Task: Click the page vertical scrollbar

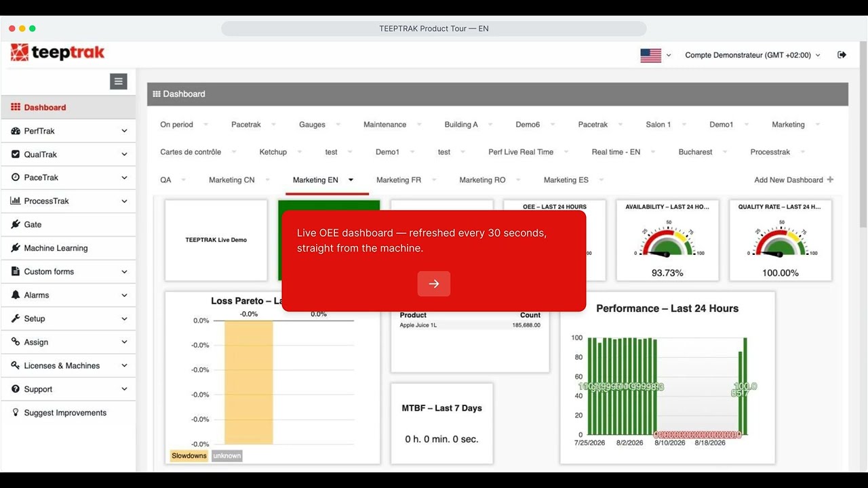Action: 863,136
